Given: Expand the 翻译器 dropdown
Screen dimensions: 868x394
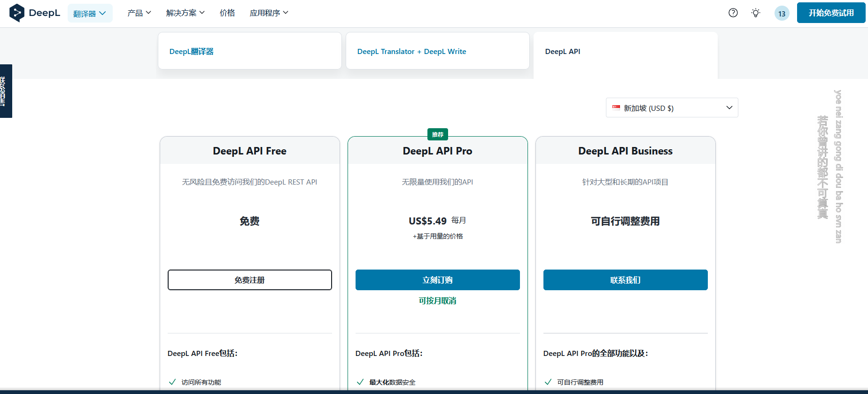Looking at the screenshot, I should pos(90,14).
